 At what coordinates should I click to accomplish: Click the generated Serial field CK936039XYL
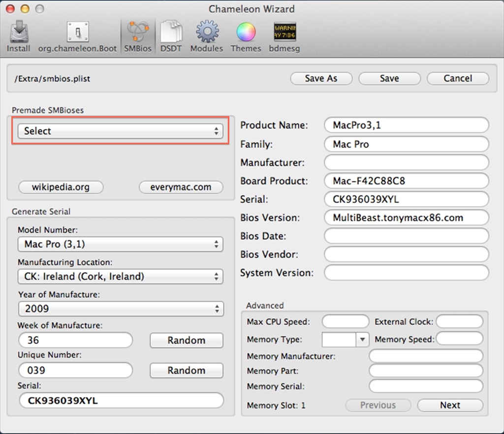click(121, 401)
